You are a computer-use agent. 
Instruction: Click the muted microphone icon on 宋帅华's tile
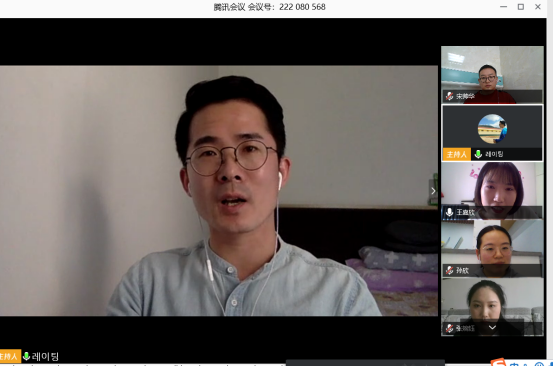click(x=449, y=96)
